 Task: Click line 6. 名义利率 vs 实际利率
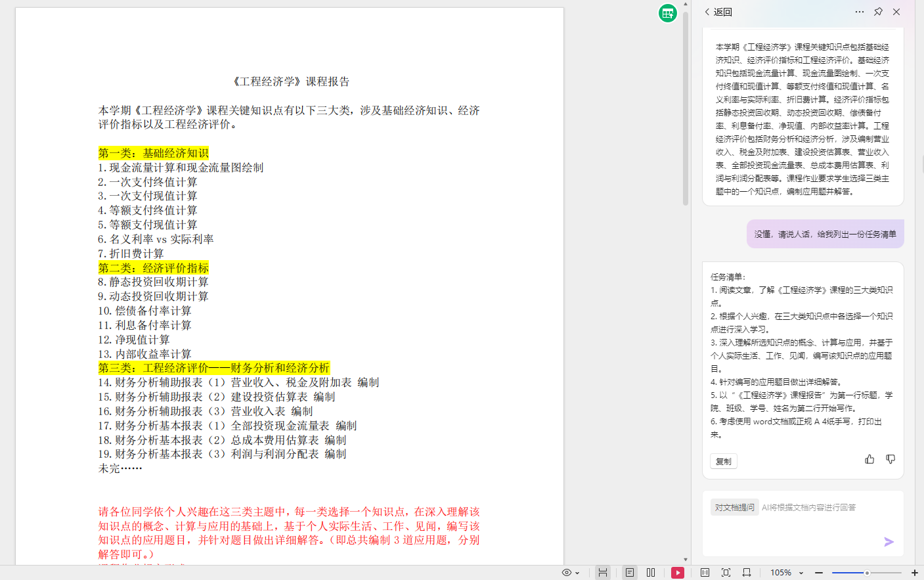point(156,239)
